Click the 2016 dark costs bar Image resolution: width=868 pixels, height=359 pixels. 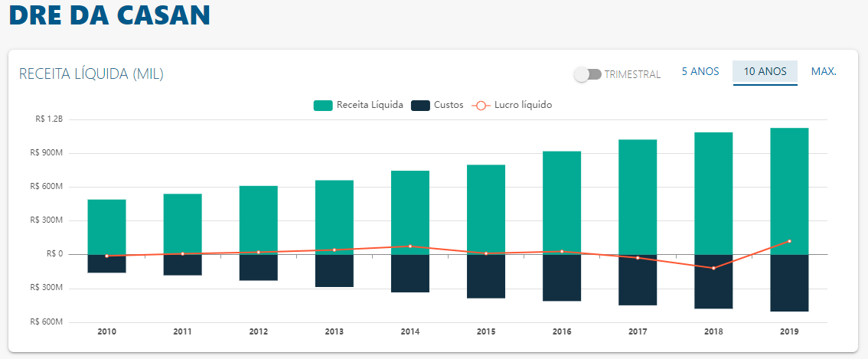[562, 278]
